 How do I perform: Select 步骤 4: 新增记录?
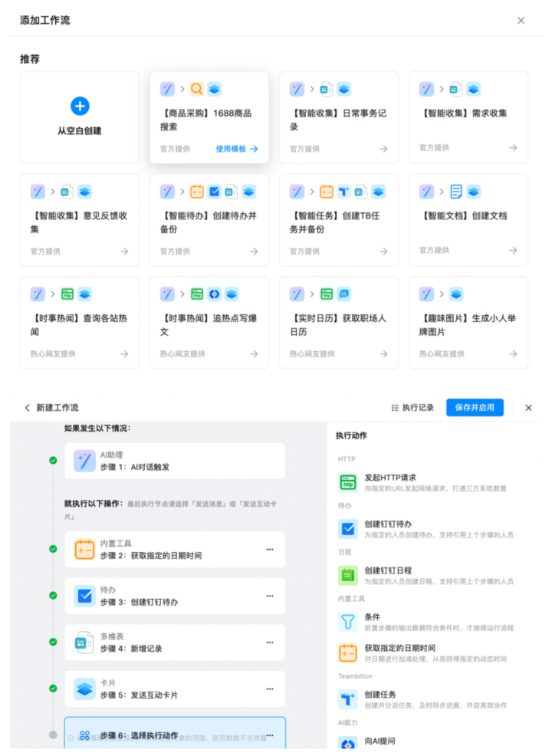(175, 643)
